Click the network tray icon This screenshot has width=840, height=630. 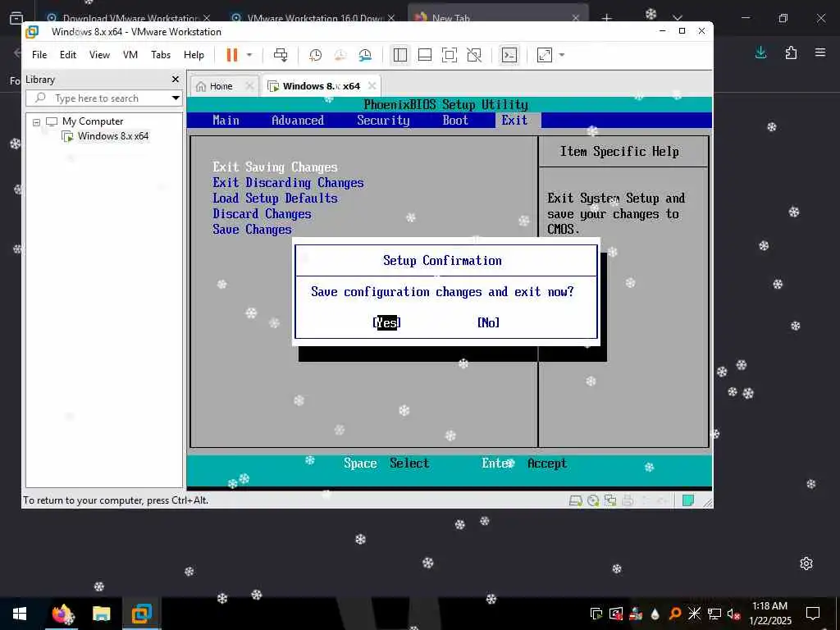pyautogui.click(x=714, y=614)
